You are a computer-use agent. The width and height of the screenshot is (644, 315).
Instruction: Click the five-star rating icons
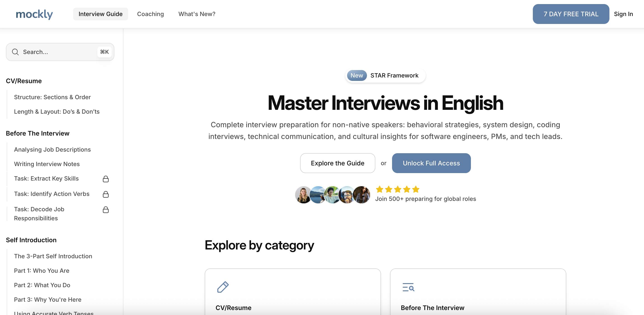pyautogui.click(x=397, y=189)
